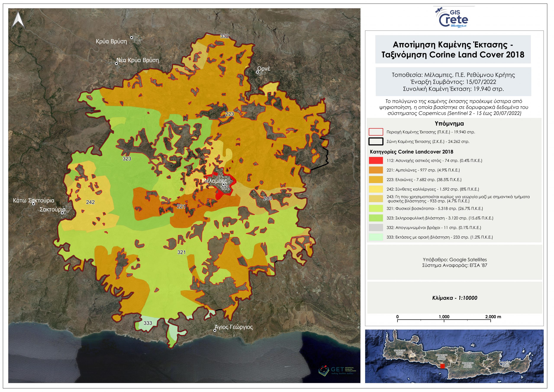Click the north arrow compass icon

tap(18, 19)
